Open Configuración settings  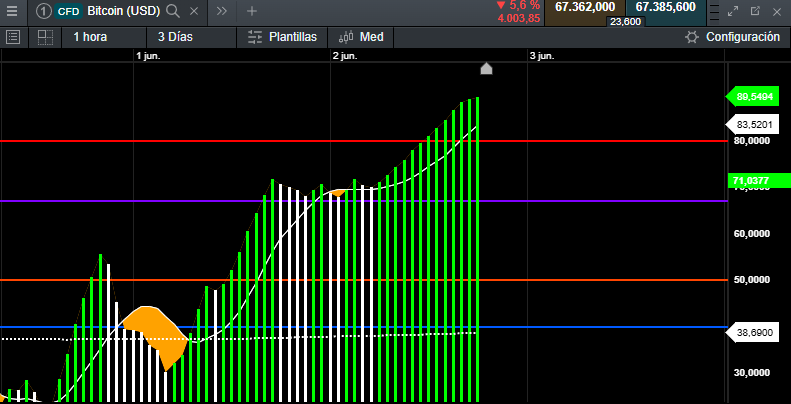coord(732,37)
